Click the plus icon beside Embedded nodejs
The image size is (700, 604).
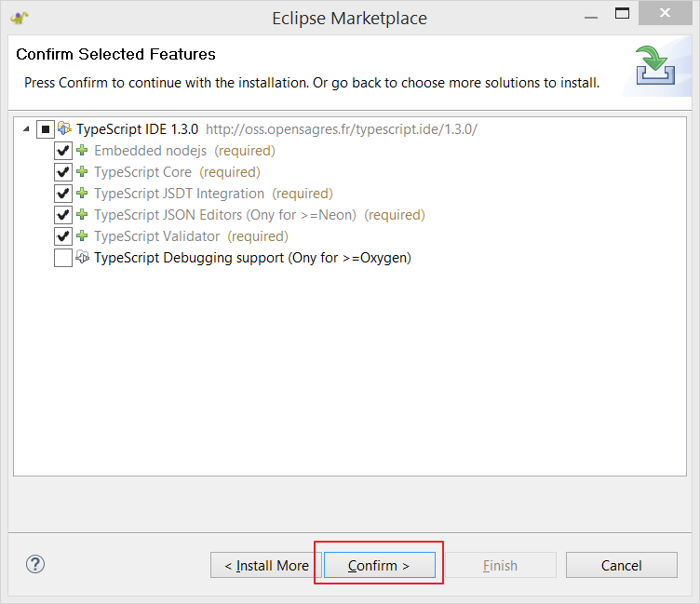coord(82,150)
